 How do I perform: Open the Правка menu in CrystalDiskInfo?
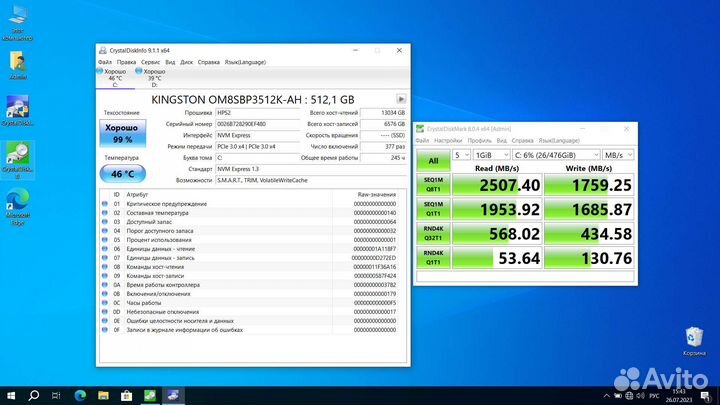pyautogui.click(x=126, y=62)
